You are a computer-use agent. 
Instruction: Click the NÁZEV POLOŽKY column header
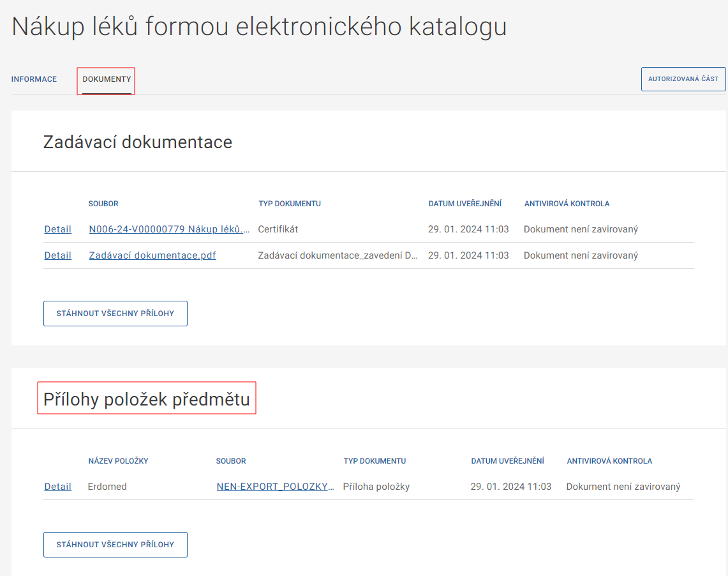point(118,461)
